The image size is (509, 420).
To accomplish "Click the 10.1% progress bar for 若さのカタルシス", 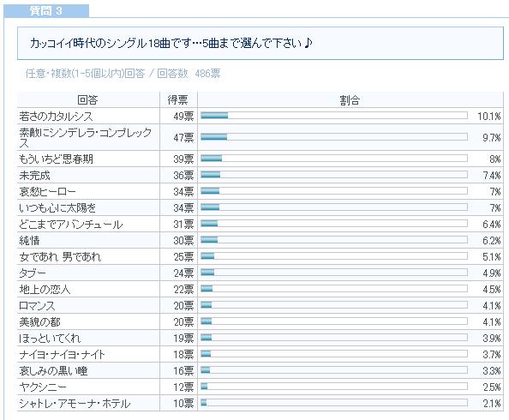I will tap(334, 116).
